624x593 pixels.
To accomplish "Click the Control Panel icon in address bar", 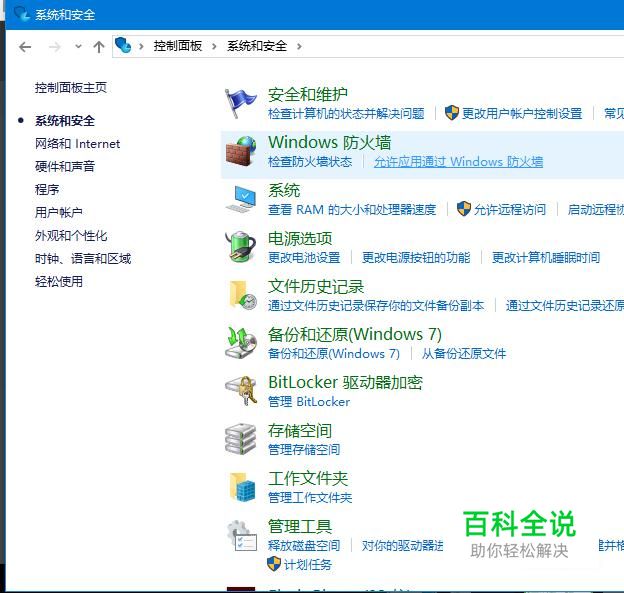I will (x=123, y=45).
